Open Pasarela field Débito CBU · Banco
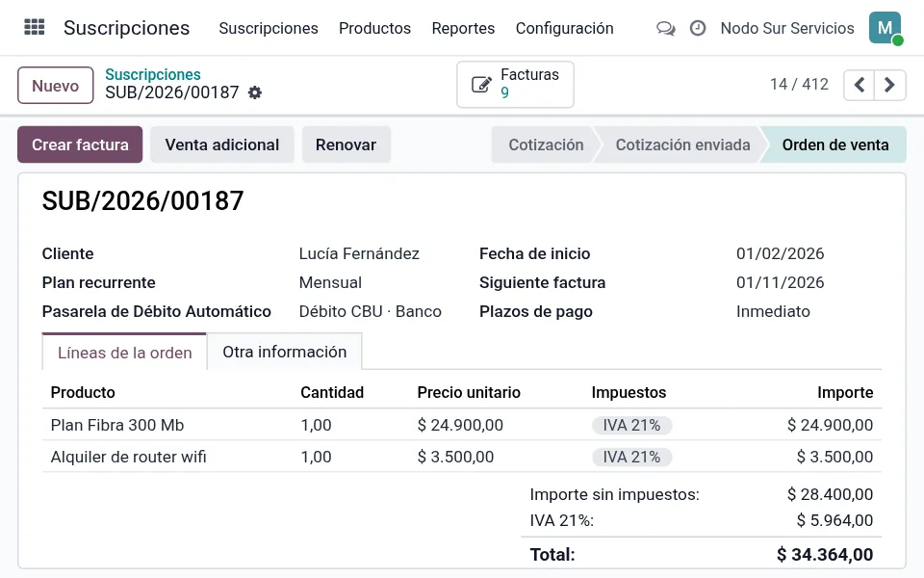924x578 pixels. click(370, 311)
